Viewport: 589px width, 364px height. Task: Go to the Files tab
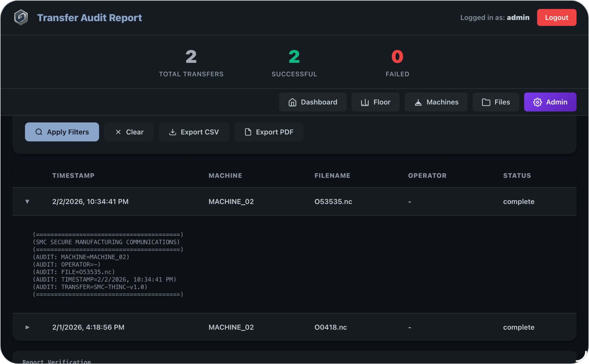[496, 102]
